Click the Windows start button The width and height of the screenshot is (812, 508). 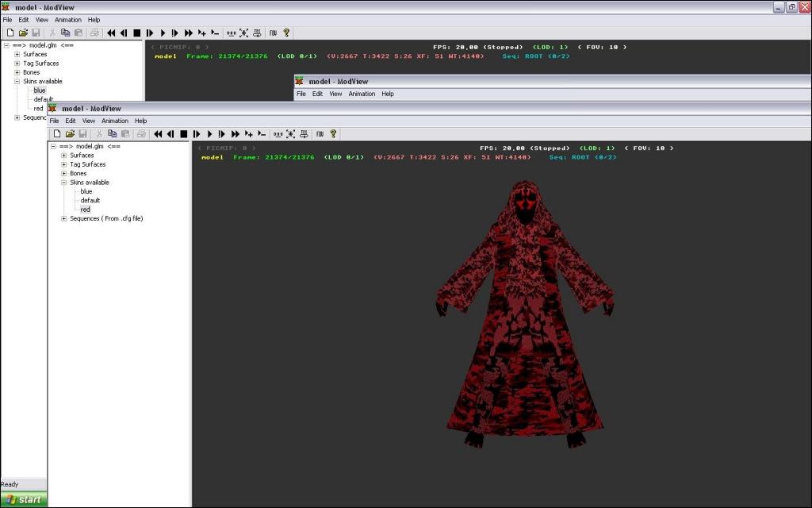24,499
